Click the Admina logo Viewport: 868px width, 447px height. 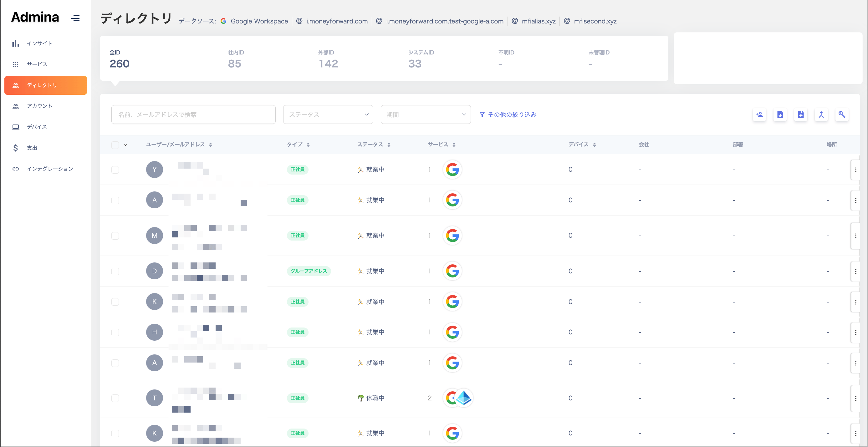tap(35, 17)
